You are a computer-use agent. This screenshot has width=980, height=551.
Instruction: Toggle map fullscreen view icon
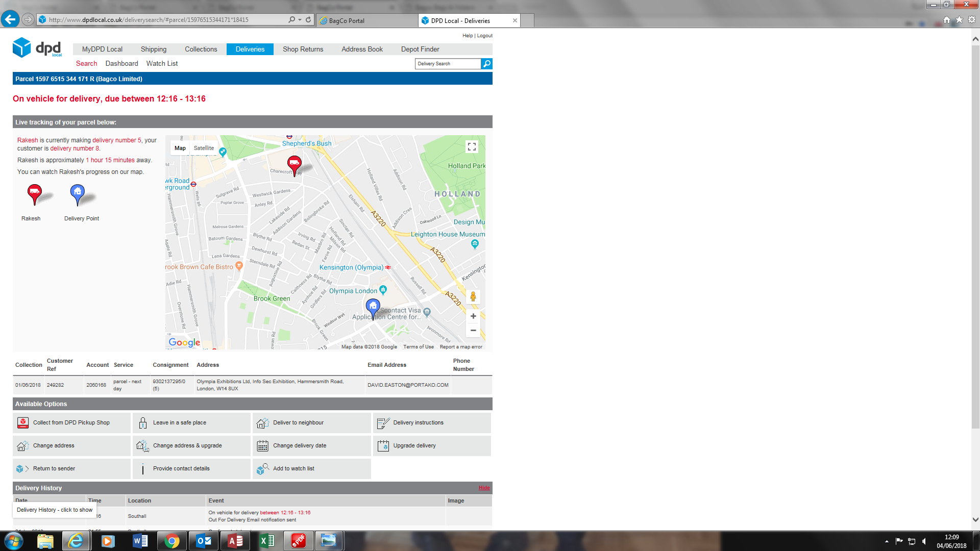click(472, 147)
